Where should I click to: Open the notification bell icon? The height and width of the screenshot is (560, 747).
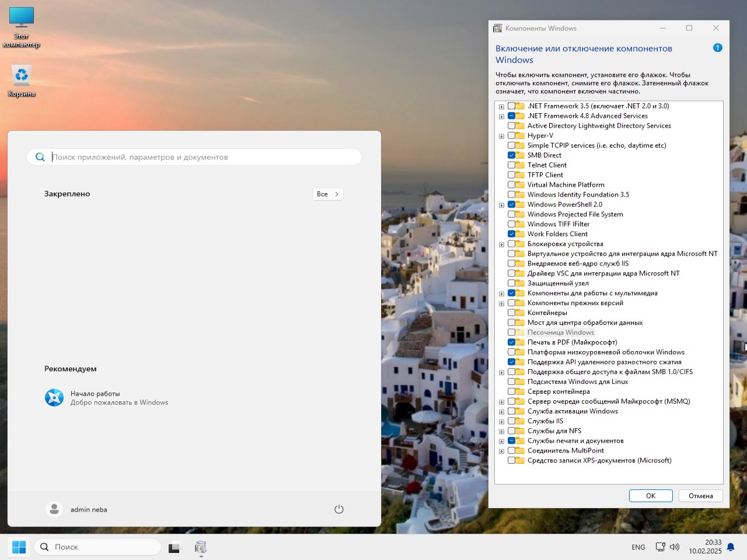coord(731,547)
